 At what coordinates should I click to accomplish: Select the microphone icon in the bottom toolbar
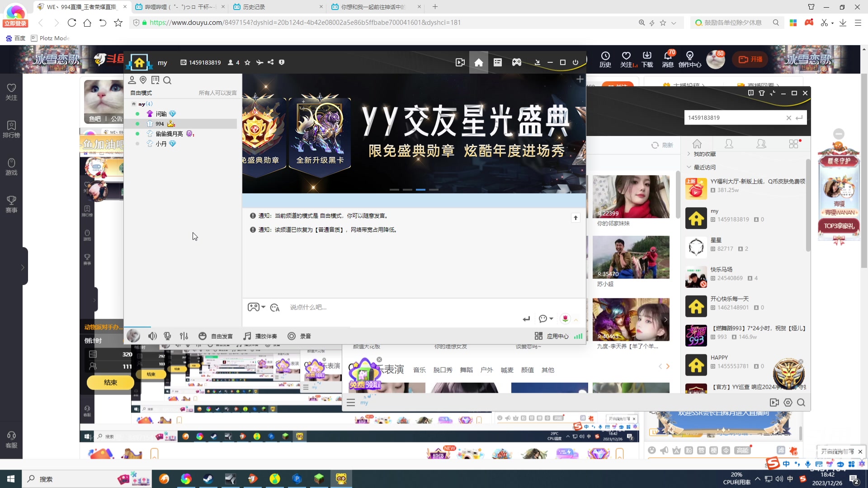167,336
